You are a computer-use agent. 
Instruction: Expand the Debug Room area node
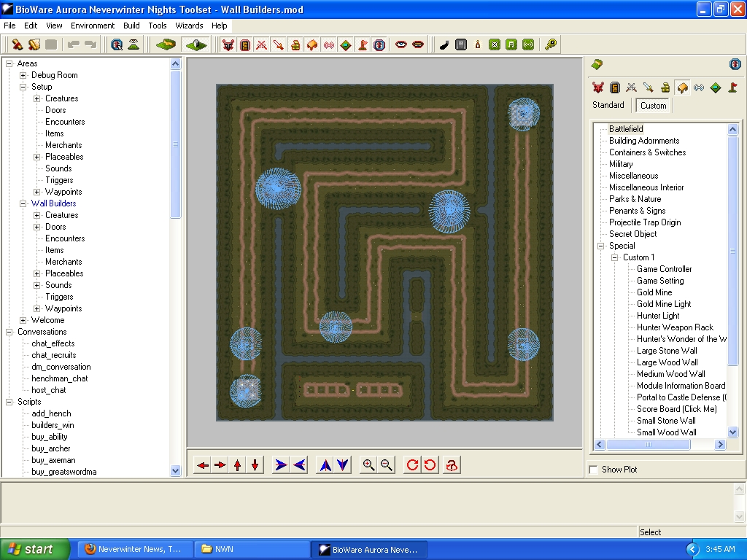pos(23,75)
